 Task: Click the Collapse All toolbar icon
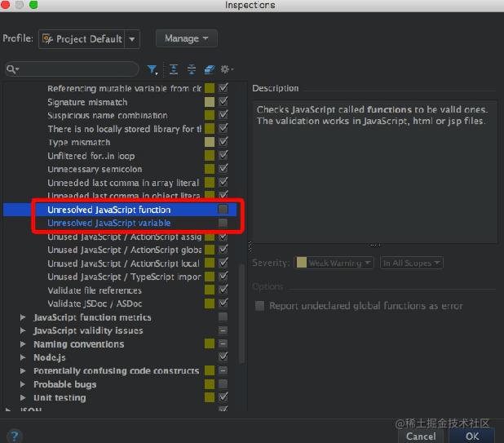point(192,69)
